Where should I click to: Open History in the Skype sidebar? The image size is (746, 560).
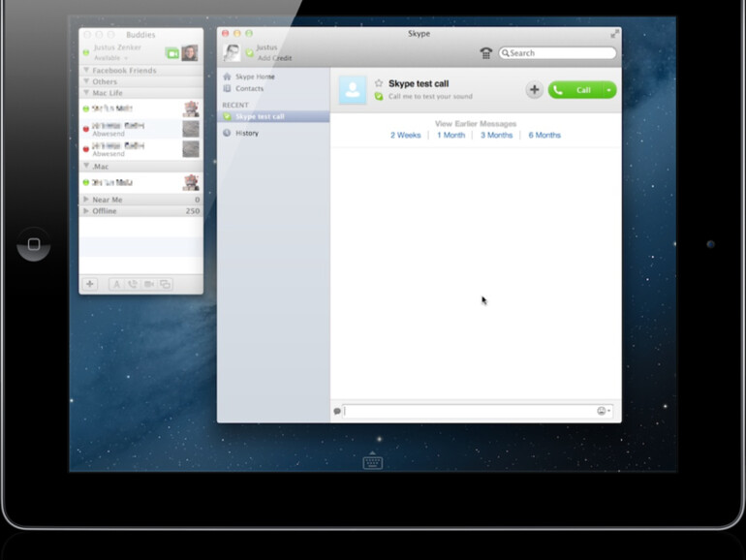(x=246, y=133)
